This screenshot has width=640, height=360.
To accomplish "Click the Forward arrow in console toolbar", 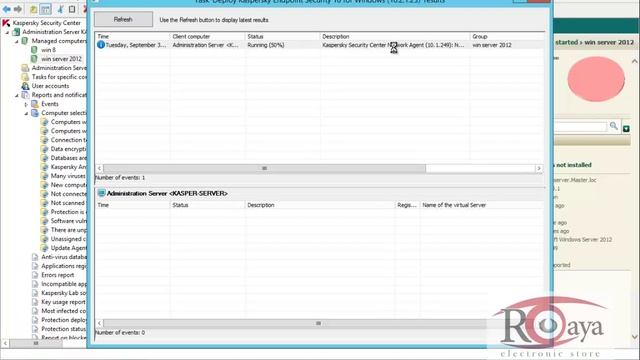I will coord(18,9).
